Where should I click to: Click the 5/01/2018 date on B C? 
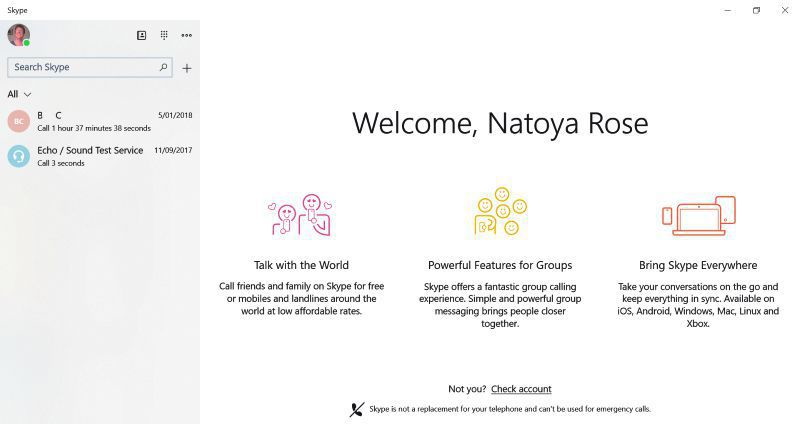(x=175, y=115)
